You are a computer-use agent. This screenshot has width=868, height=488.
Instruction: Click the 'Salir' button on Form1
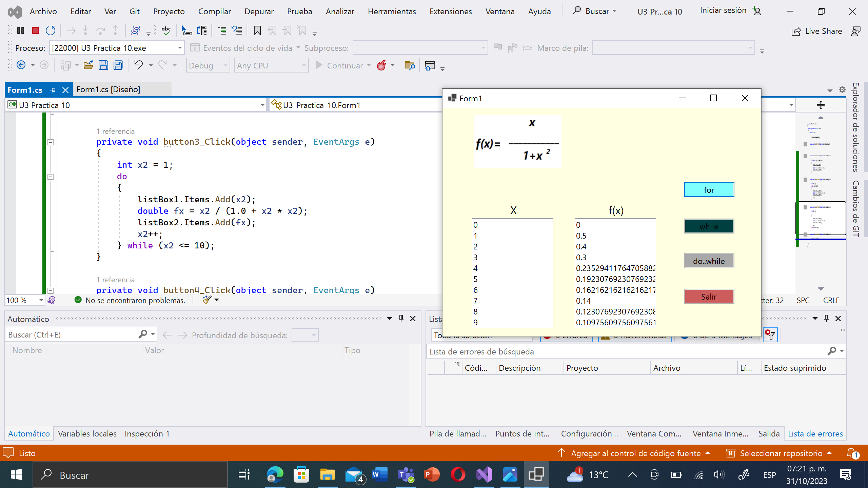[x=709, y=296]
